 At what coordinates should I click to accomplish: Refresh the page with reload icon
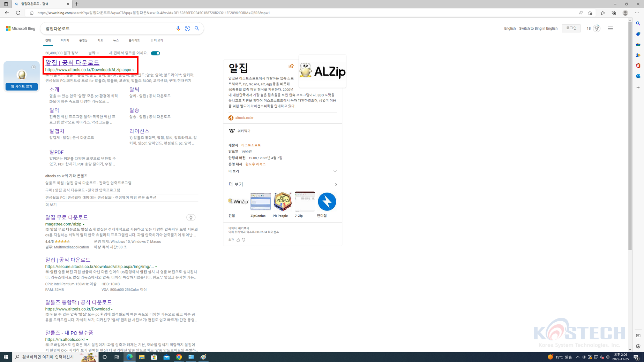tap(18, 13)
